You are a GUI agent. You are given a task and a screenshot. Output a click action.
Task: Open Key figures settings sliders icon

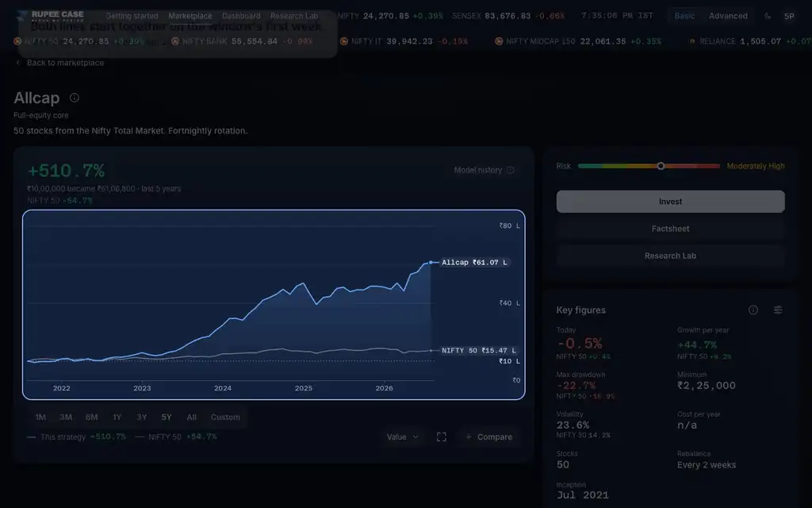pos(778,310)
